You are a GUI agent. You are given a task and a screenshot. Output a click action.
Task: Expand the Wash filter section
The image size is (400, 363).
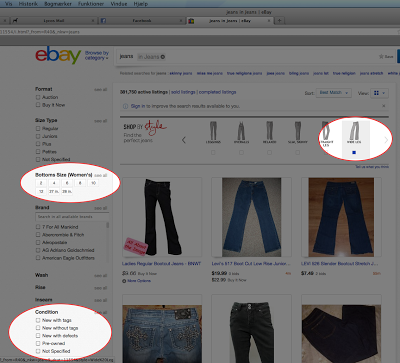[x=41, y=275]
